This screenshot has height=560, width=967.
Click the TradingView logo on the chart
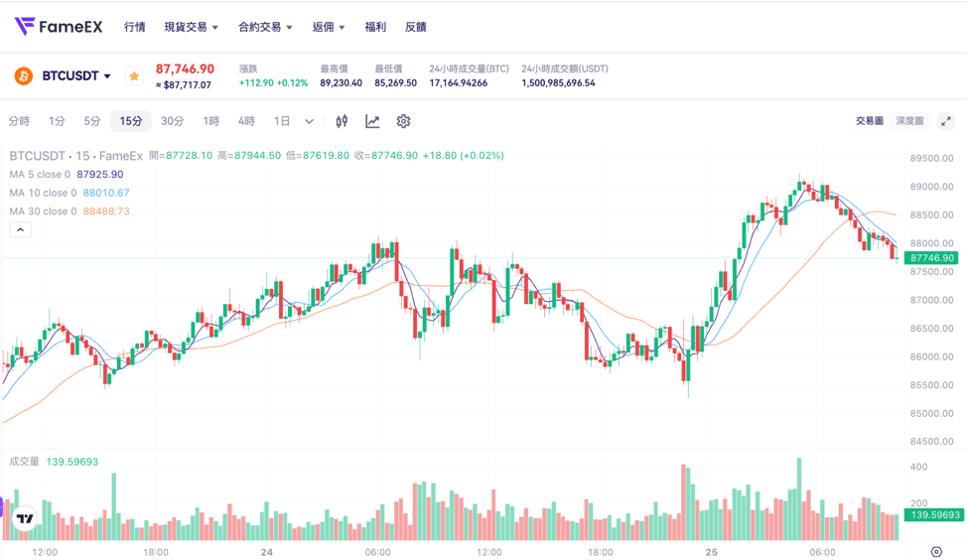pos(25,518)
